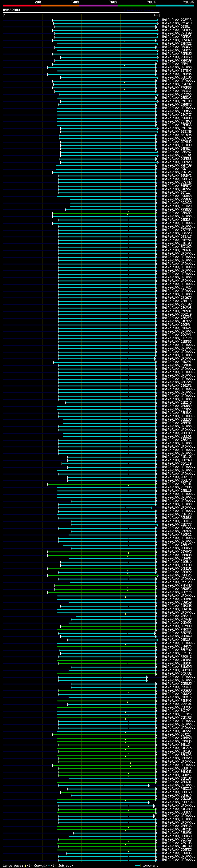Open hit UniRef100_B9IF99
The width and height of the screenshot is (197, 868).
(x=176, y=33)
